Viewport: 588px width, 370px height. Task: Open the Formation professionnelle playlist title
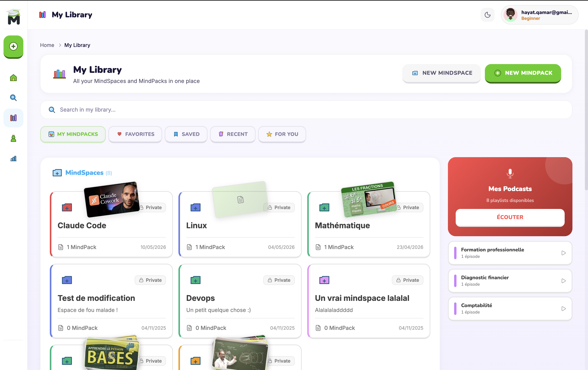(x=492, y=249)
